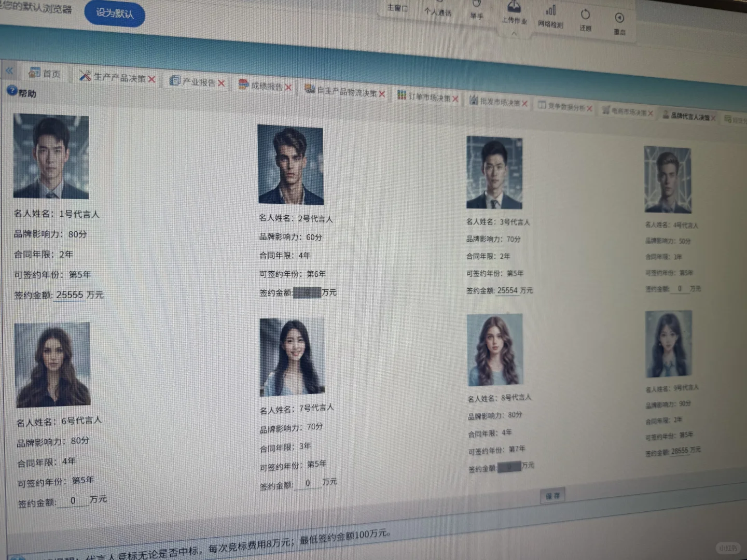Click the text 品牌影响力: 60分 under 2号代言人
This screenshot has width=747, height=560.
click(290, 237)
